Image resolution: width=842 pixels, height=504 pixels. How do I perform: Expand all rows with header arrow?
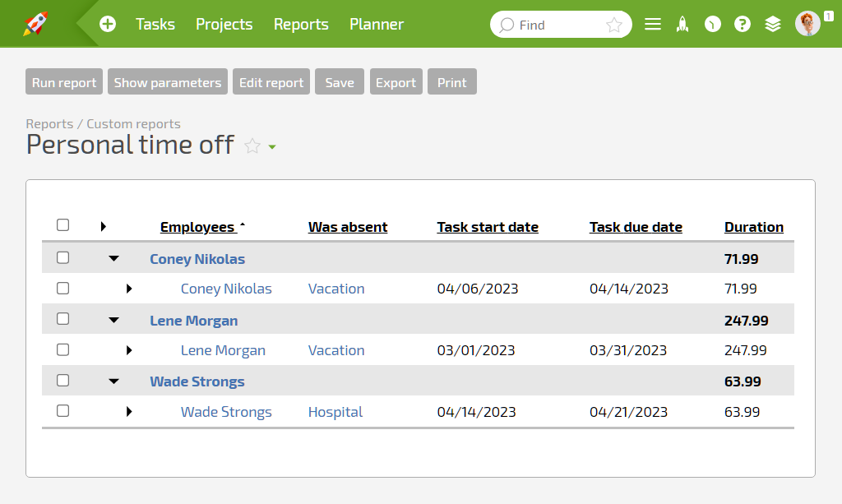point(103,226)
